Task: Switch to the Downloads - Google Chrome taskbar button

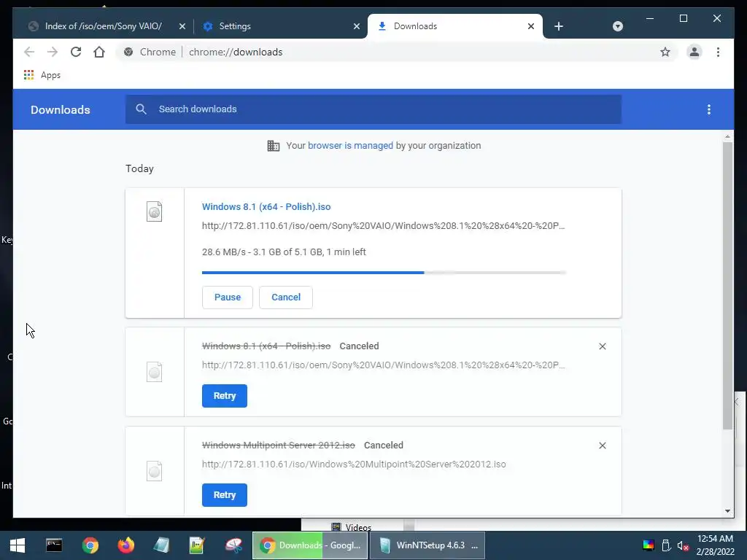Action: [x=310, y=545]
